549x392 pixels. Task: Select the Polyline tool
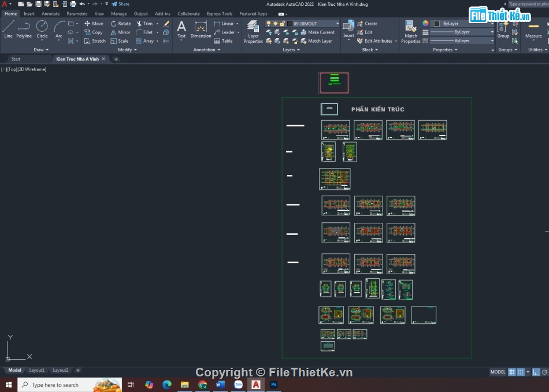pyautogui.click(x=24, y=28)
